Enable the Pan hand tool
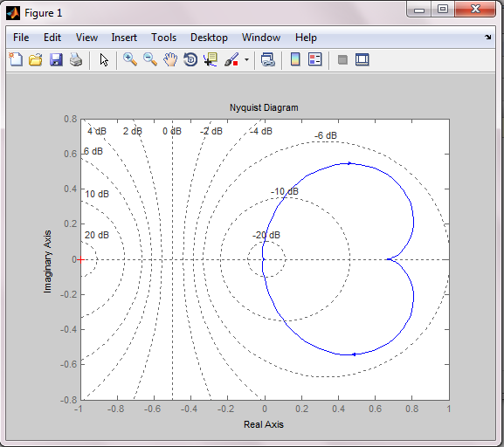504x447 pixels. pos(170,59)
